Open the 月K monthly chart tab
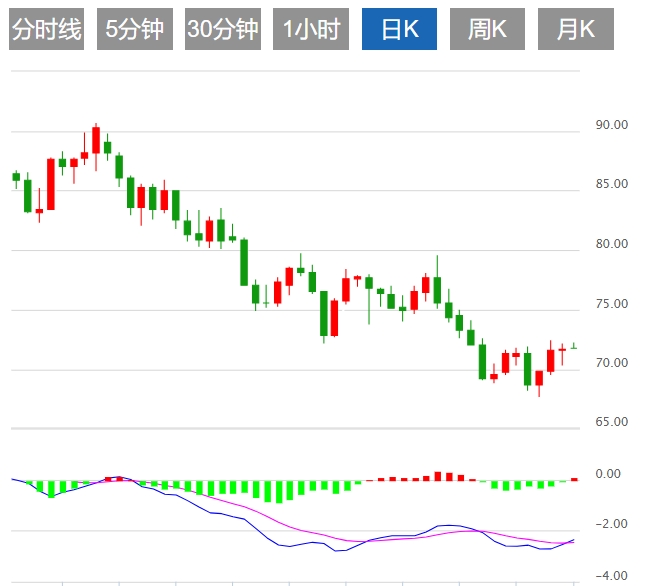 pyautogui.click(x=575, y=30)
